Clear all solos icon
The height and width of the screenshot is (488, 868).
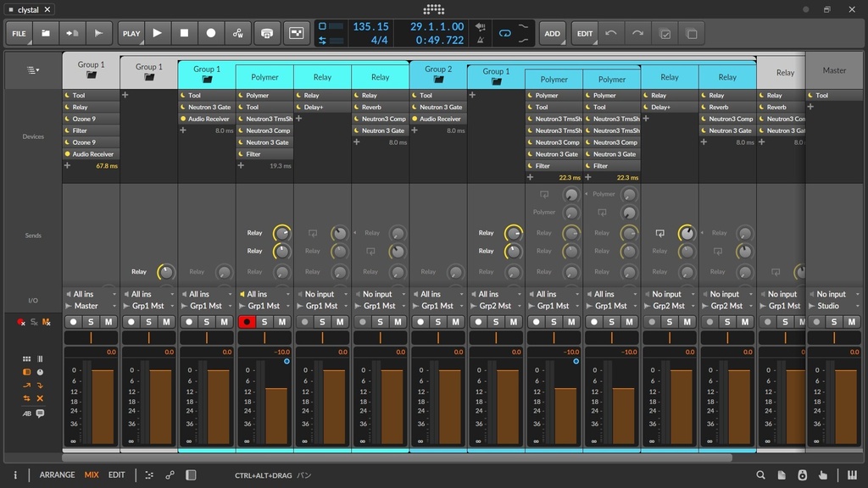(x=34, y=322)
